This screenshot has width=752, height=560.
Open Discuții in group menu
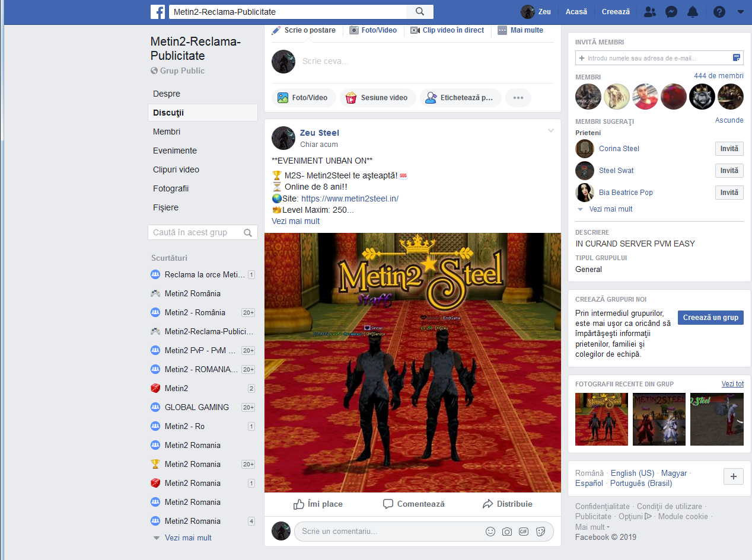click(203, 113)
